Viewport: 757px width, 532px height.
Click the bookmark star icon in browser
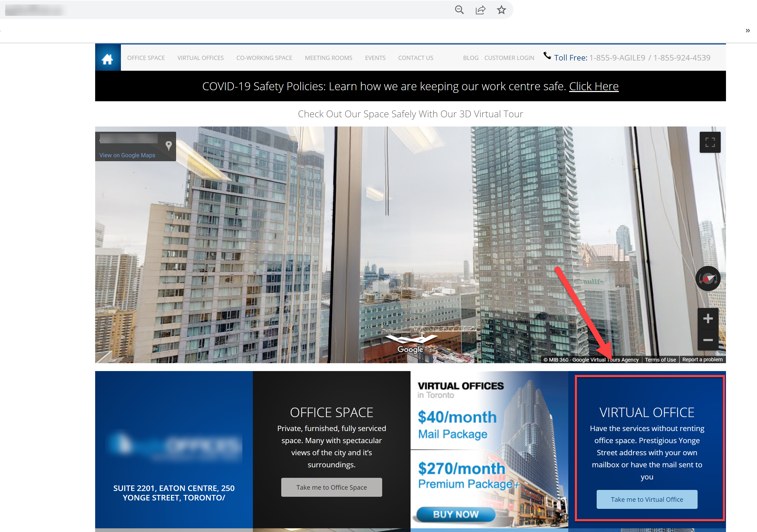(x=500, y=9)
